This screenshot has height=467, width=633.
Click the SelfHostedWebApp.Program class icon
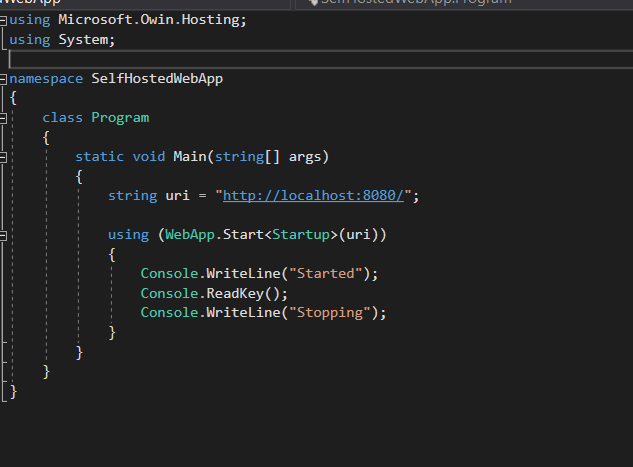312,3
